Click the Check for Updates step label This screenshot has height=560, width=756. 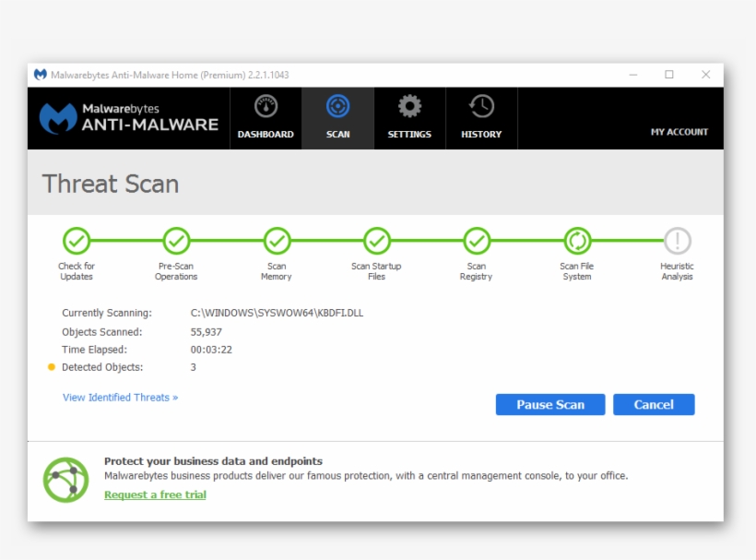point(77,271)
